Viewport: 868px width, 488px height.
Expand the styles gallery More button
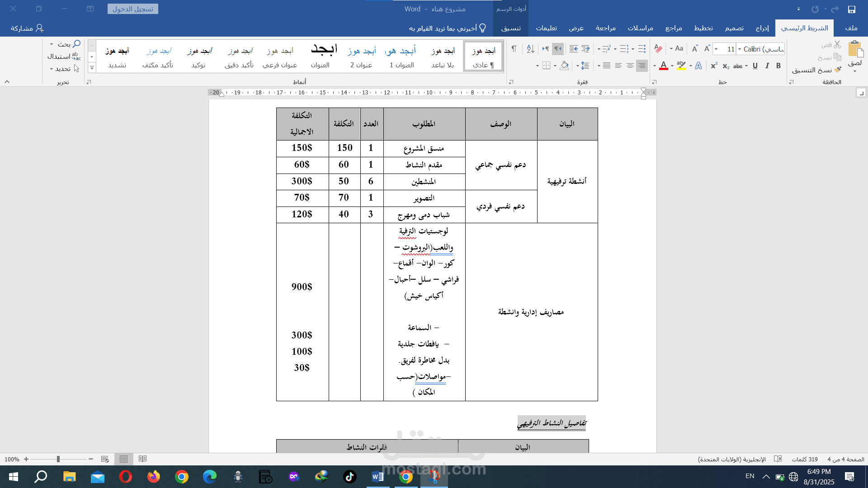pyautogui.click(x=92, y=68)
